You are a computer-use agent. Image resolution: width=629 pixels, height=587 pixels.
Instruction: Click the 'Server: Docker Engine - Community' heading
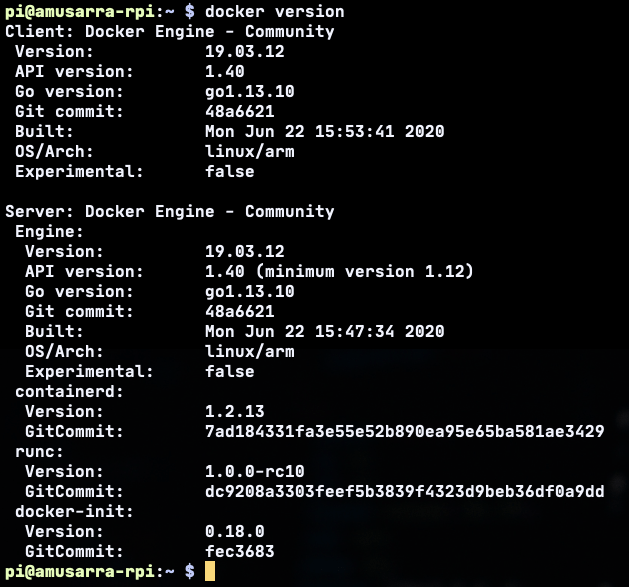coord(170,211)
